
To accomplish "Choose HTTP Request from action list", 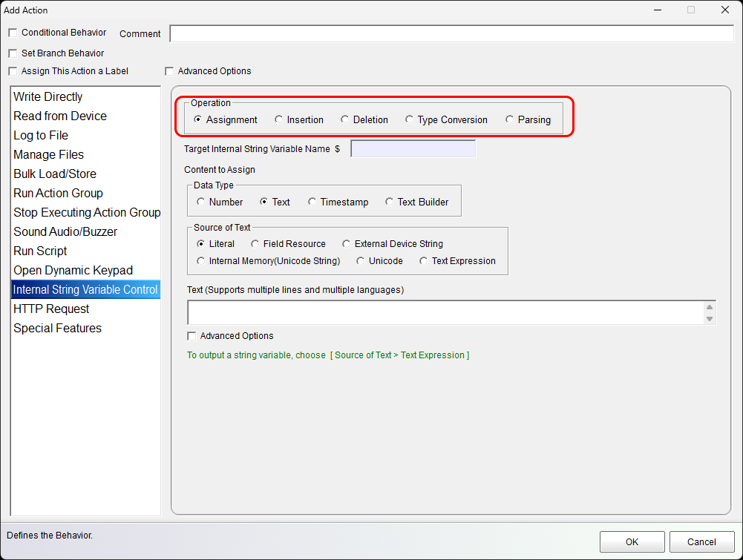I will [x=51, y=309].
